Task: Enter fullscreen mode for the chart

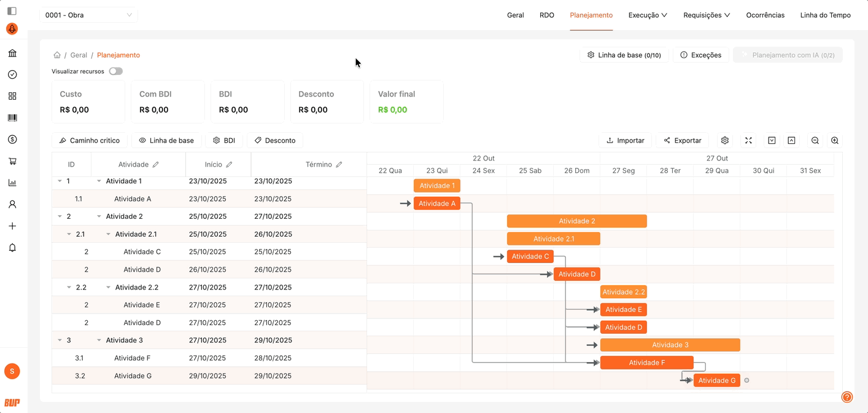Action: click(x=748, y=141)
